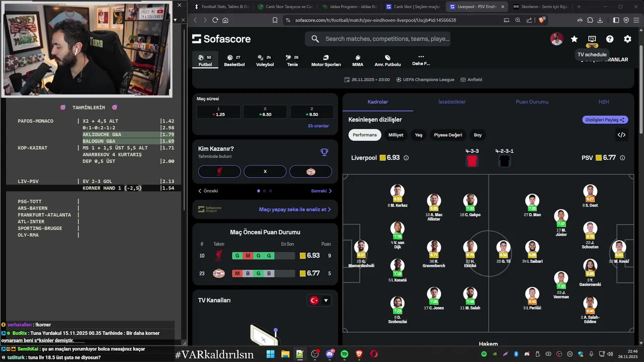
Task: Go to browser home page
Action: coord(225,20)
